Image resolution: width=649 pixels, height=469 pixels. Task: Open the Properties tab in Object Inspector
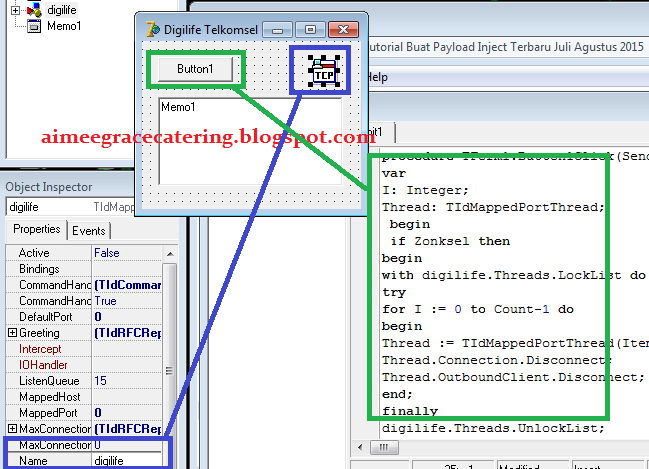coord(36,229)
